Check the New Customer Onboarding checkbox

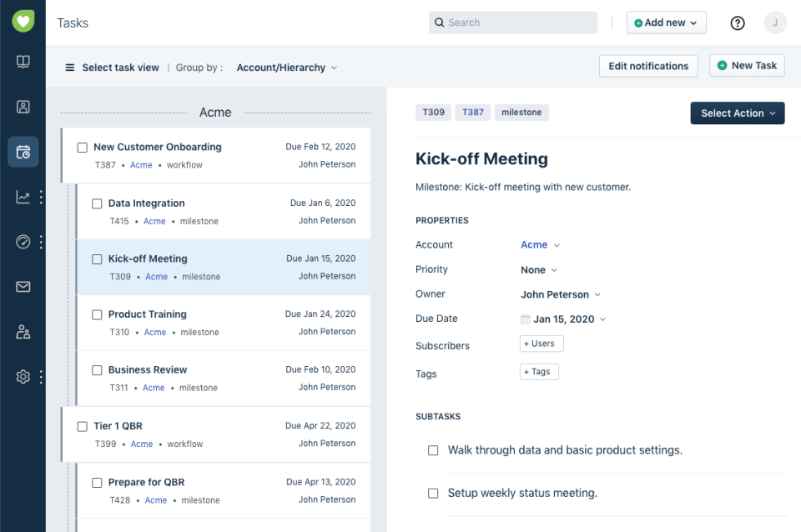[x=82, y=147]
